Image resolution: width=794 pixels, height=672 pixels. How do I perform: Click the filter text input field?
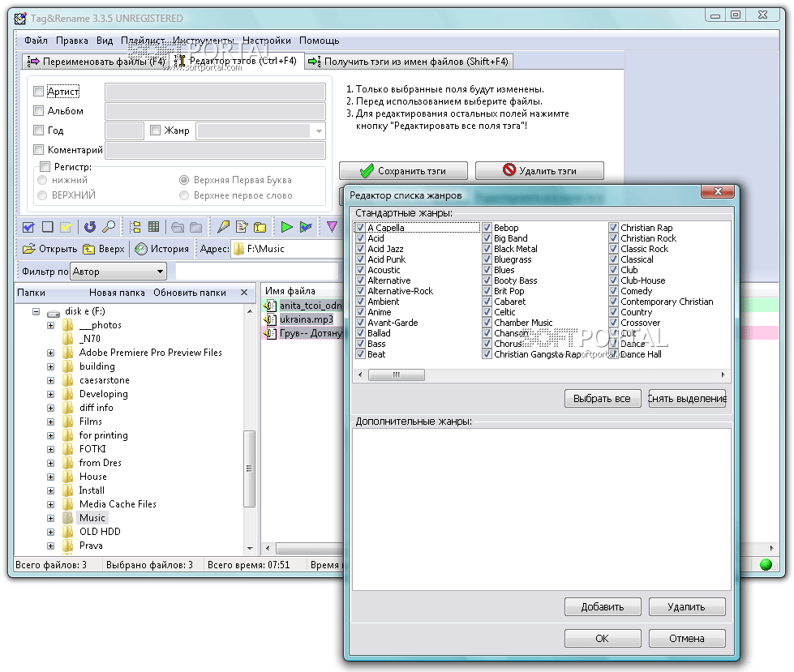257,272
